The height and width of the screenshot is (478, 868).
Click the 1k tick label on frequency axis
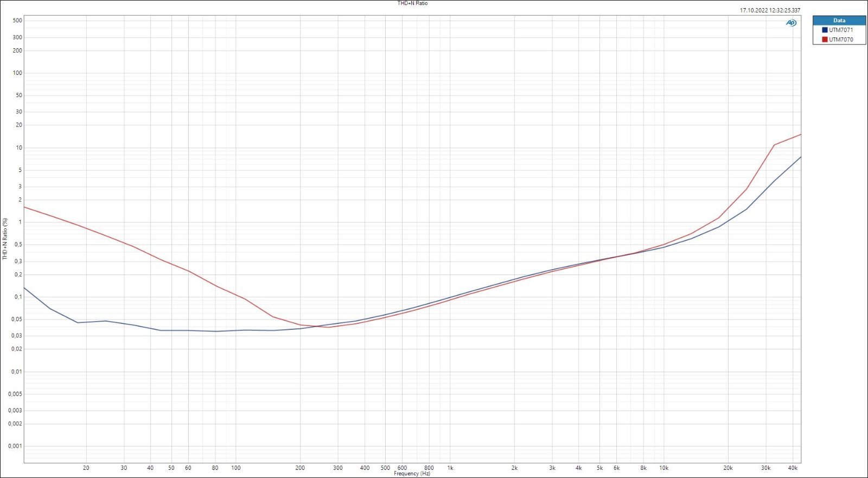[x=450, y=468]
